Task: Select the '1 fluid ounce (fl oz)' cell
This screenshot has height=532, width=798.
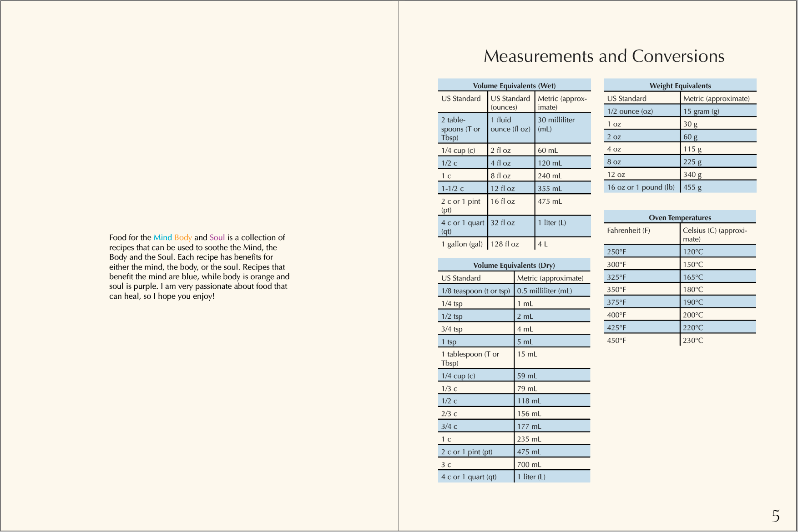Action: [x=511, y=128]
